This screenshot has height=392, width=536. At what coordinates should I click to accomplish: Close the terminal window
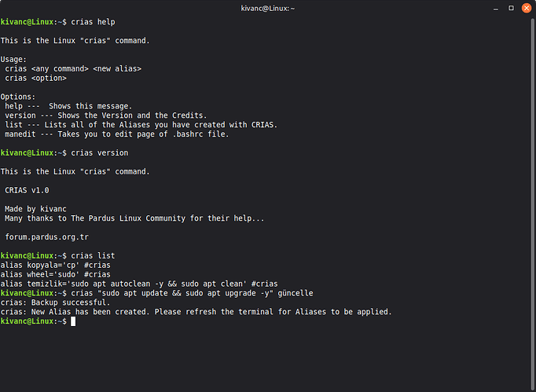click(527, 8)
